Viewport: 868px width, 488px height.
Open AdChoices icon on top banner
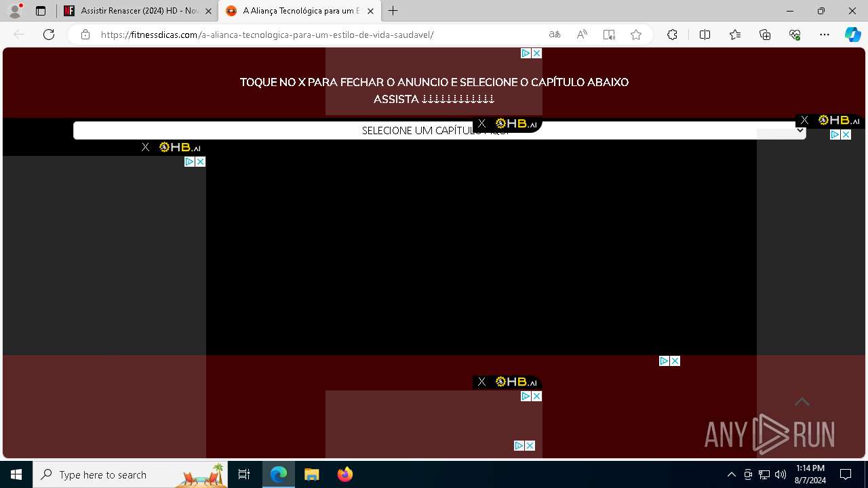coord(526,53)
